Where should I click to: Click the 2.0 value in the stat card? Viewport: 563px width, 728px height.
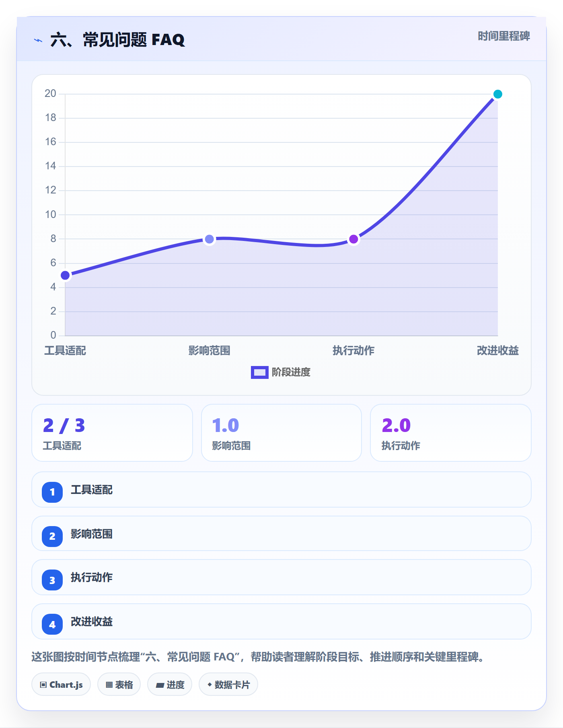(396, 426)
